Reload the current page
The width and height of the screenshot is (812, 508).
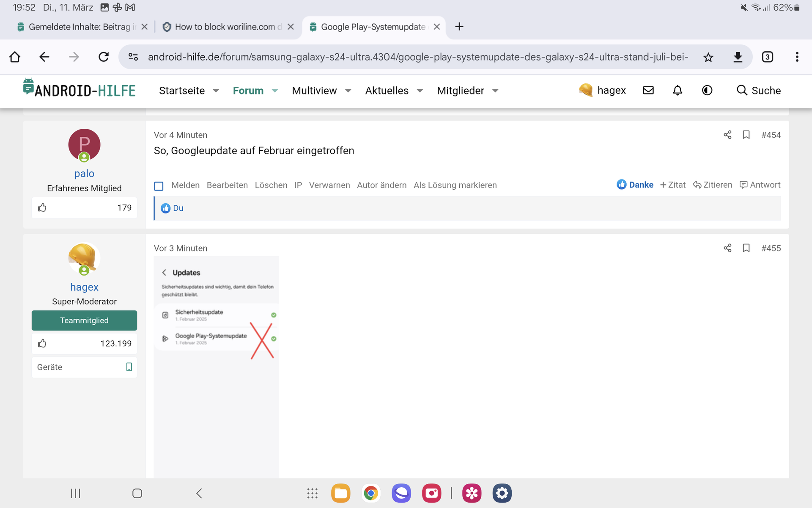pos(104,57)
